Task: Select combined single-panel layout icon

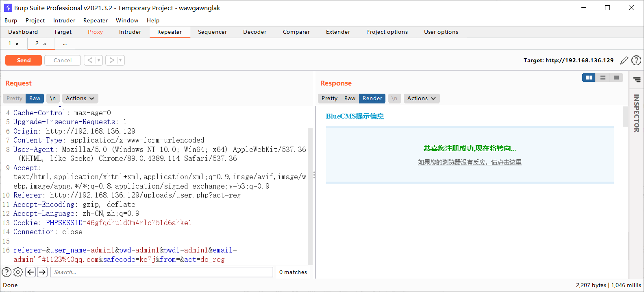Action: pos(616,77)
